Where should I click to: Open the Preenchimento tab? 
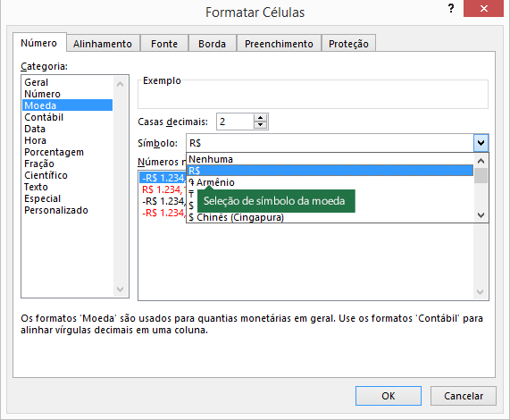[279, 44]
